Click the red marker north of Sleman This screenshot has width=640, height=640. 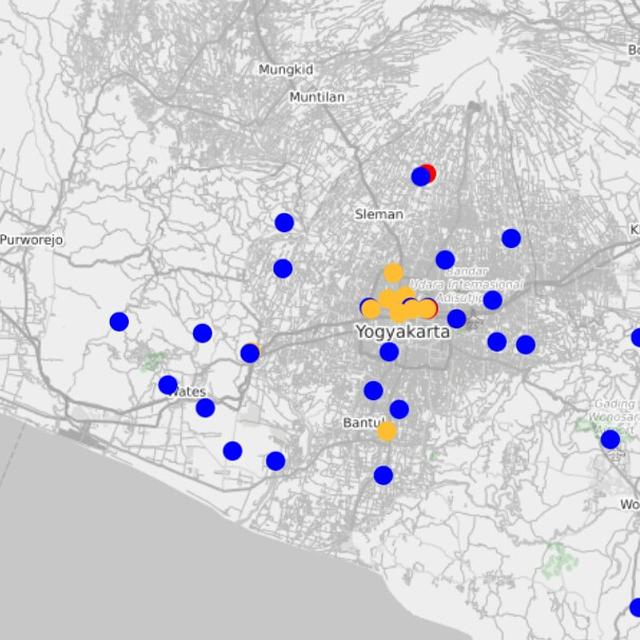click(x=429, y=172)
